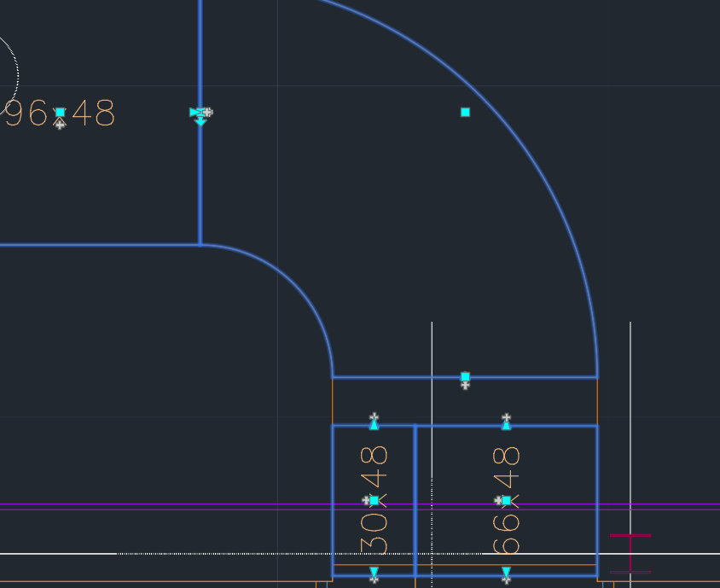Viewport: 720px width, 588px height.
Task: Click the plus grip beside the vertical duct line arrows
Action: coord(207,112)
